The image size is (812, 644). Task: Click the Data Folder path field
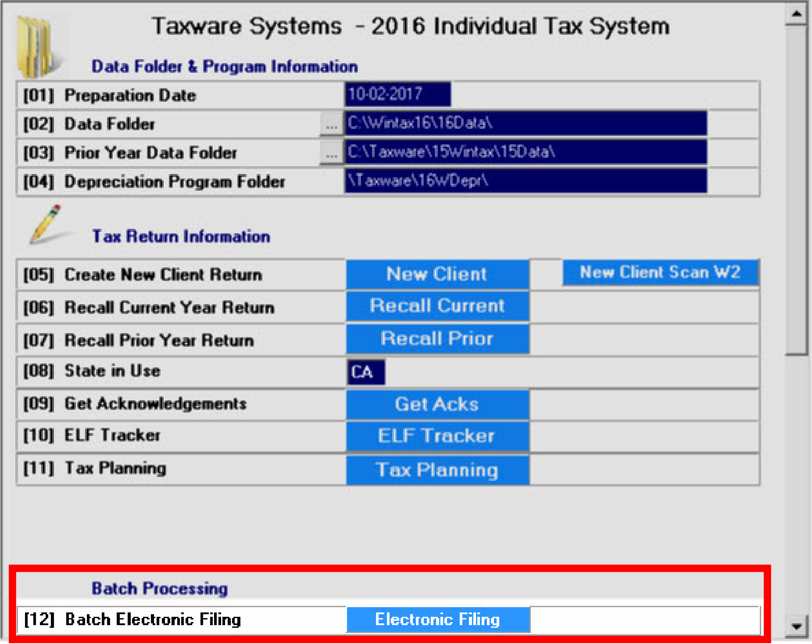coord(526,123)
